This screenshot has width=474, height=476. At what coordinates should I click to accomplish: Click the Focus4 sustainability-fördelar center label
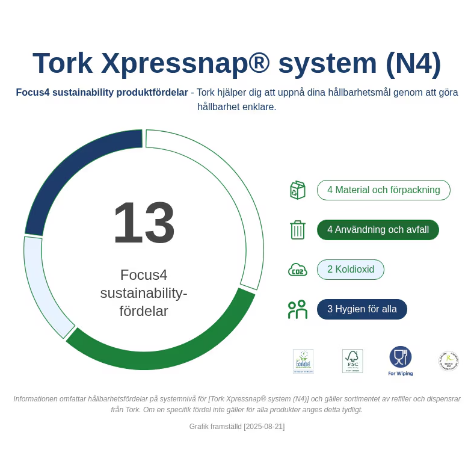pos(143,293)
